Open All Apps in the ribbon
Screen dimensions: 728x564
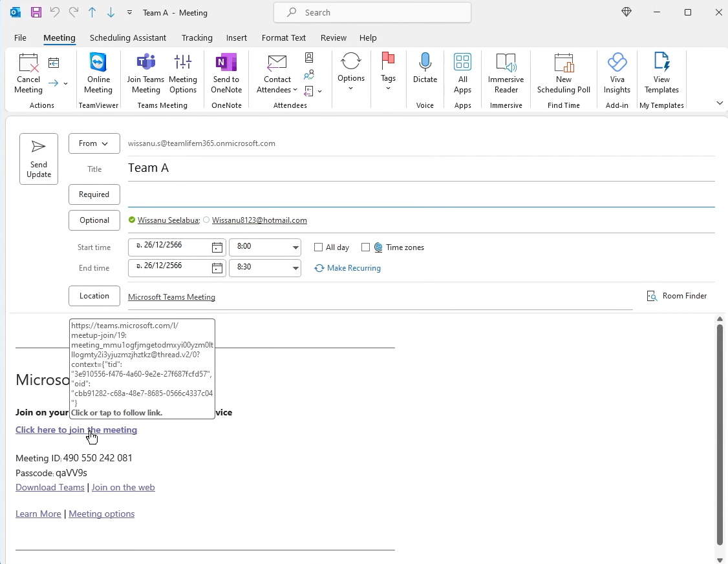(x=462, y=74)
